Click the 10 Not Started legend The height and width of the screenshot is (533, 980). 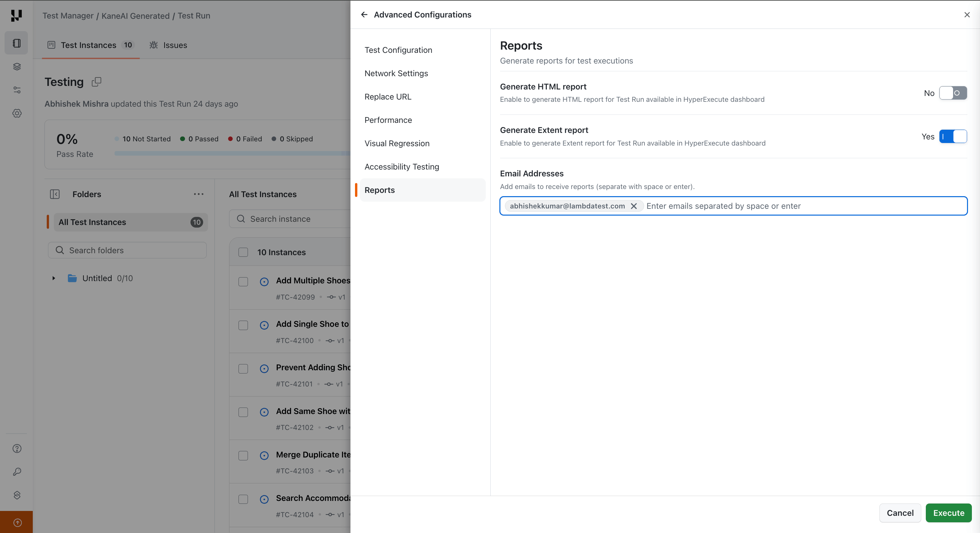143,139
